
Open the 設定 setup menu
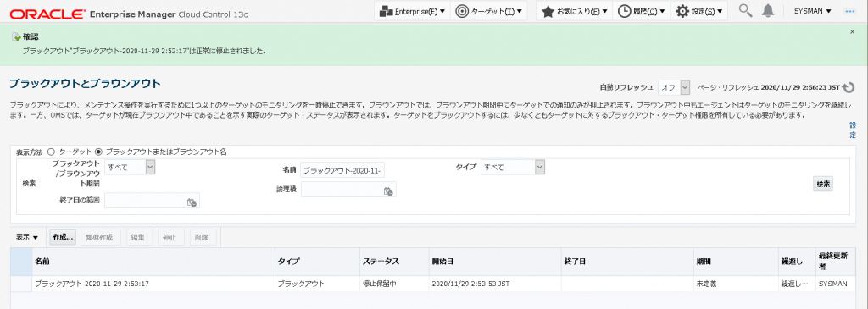pyautogui.click(x=698, y=11)
